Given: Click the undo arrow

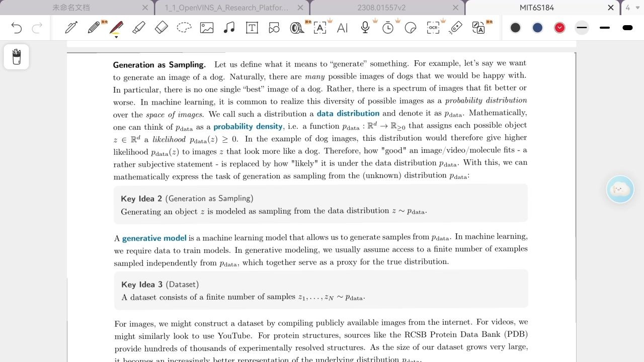Looking at the screenshot, I should (x=17, y=28).
